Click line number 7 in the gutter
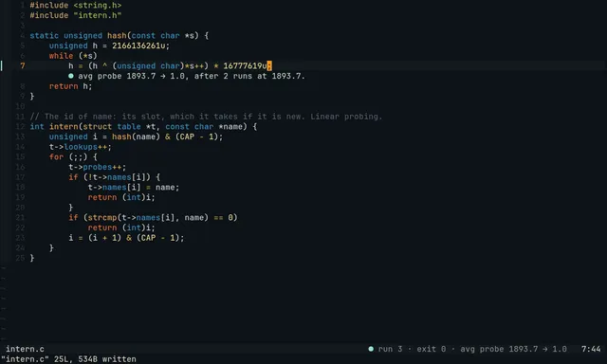 pyautogui.click(x=23, y=65)
